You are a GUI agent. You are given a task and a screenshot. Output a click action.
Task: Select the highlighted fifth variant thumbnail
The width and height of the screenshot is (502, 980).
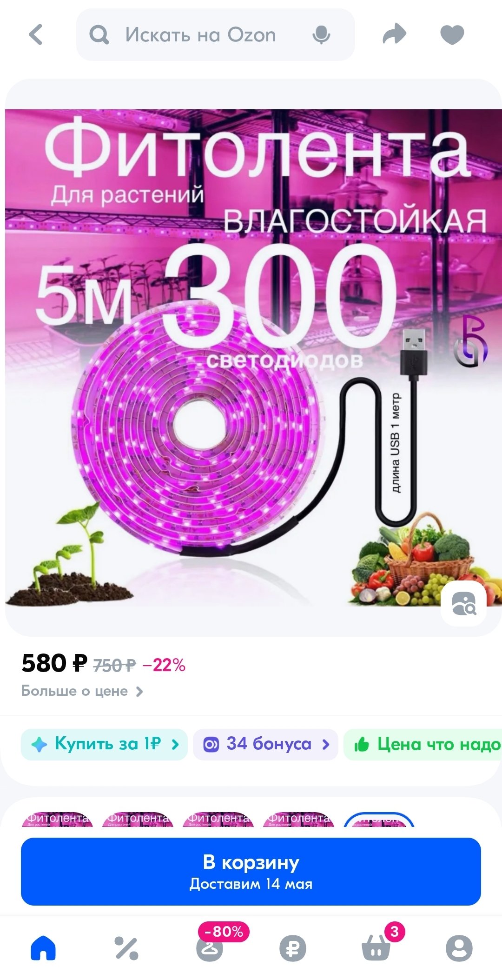379,820
